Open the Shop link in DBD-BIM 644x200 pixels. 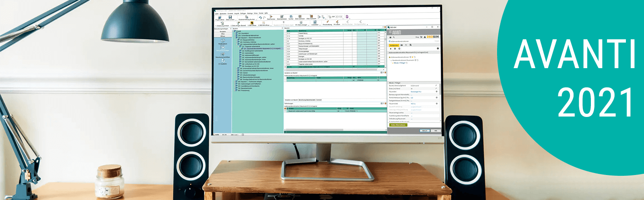tap(417, 37)
